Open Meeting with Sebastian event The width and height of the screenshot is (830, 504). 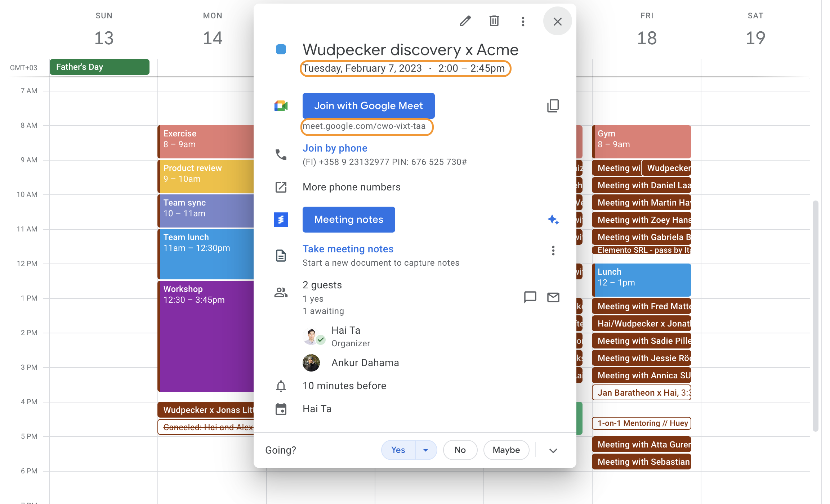642,462
